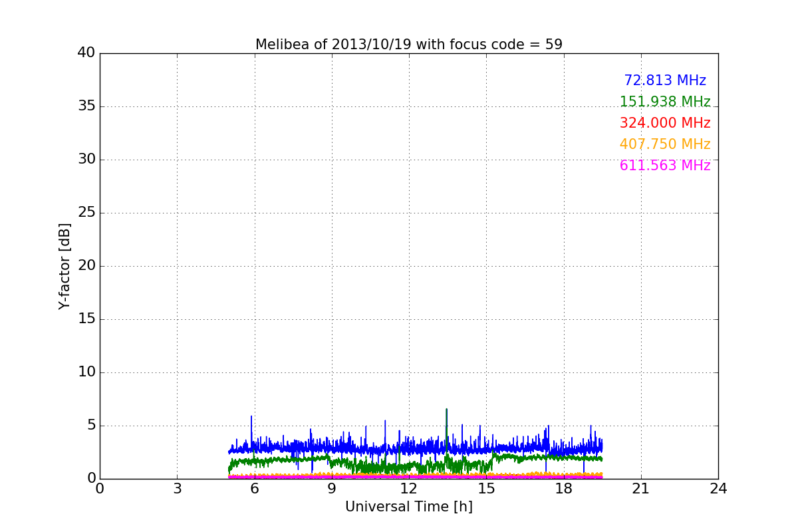The width and height of the screenshot is (798, 532).
Task: Click the plot title 'Melibea of 2013/10/19'
Action: 409,45
